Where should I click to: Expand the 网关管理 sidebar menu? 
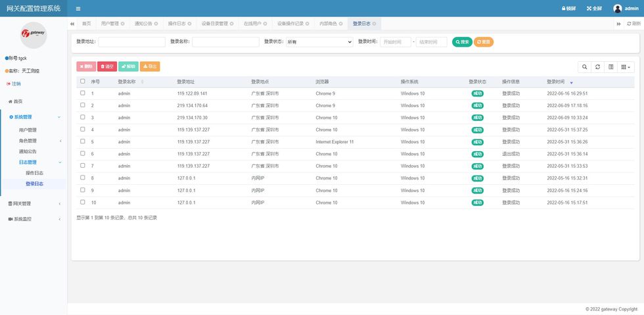click(34, 204)
